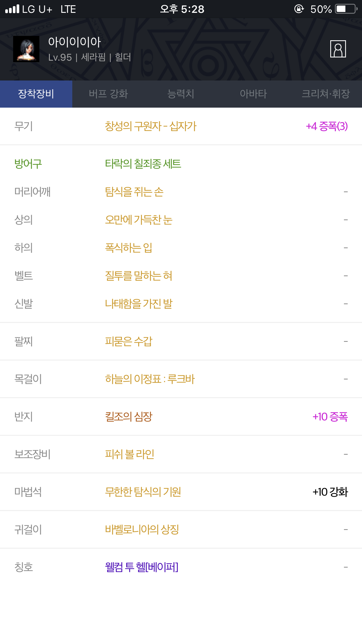Open weapon 창성의 구원자 - 십자가
Viewport: 362px width, 644px height.
click(151, 126)
